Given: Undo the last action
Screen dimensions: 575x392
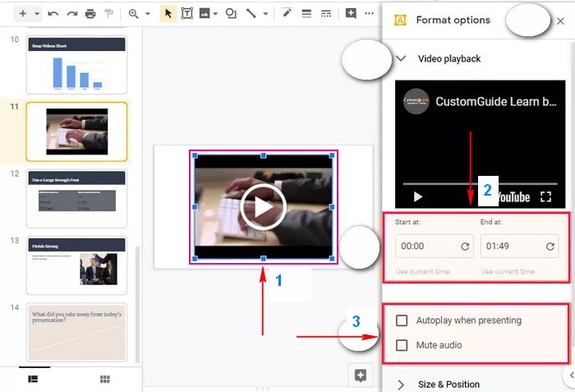Looking at the screenshot, I should [53, 14].
